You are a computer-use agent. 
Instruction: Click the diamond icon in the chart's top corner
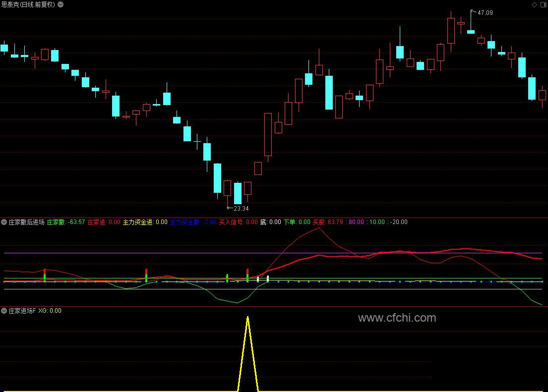coord(534,4)
